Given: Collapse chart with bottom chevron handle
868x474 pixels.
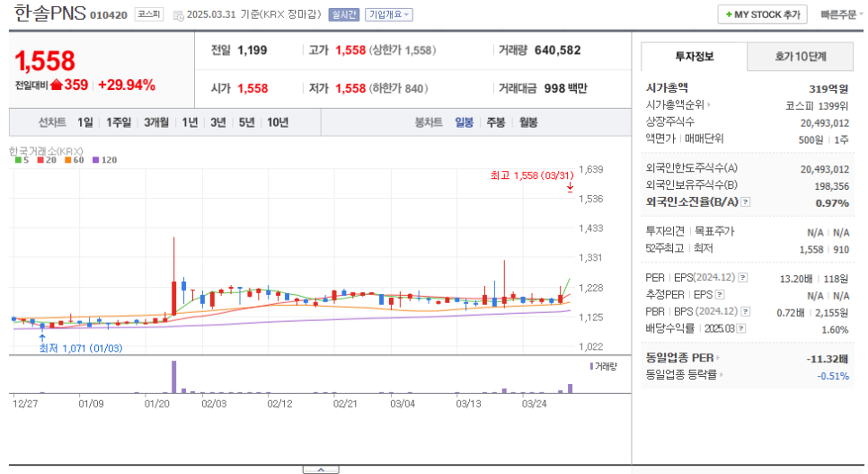Looking at the screenshot, I should 321,470.
